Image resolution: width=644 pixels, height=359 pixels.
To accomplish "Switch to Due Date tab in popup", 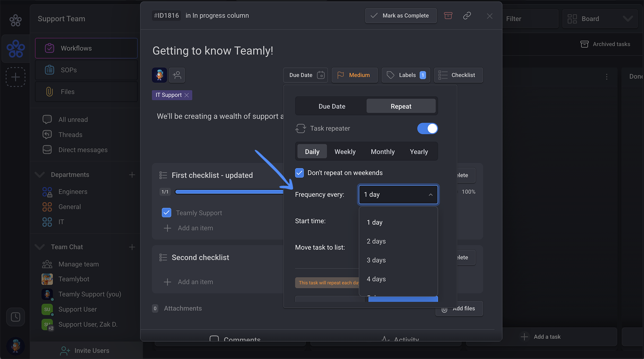I will coord(332,106).
